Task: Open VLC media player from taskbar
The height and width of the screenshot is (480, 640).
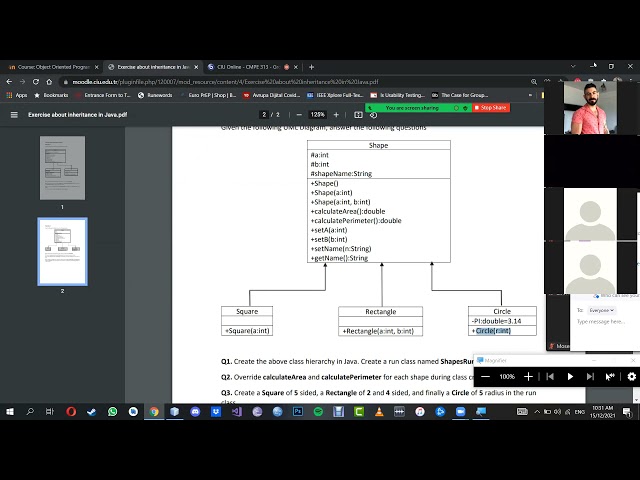Action: coord(379,412)
